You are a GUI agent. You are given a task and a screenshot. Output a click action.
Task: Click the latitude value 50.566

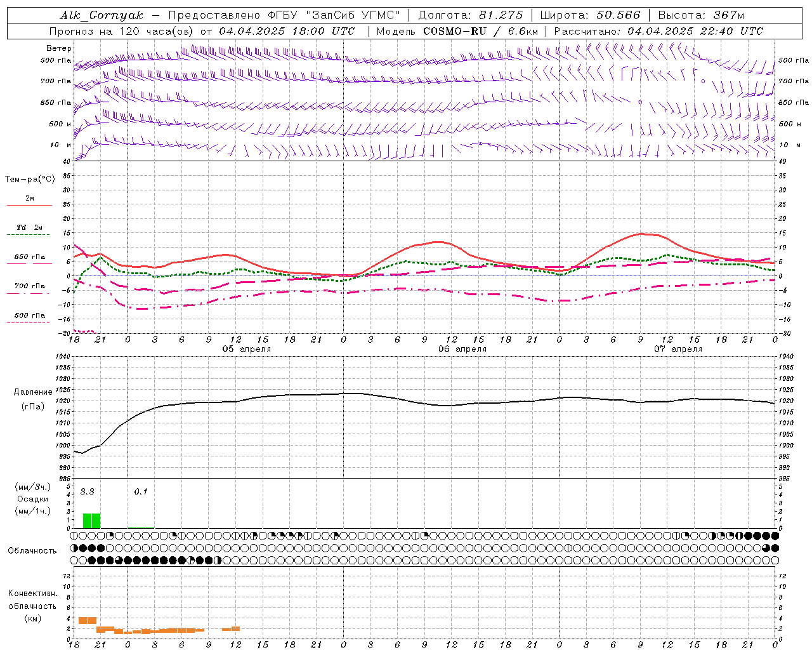click(619, 15)
